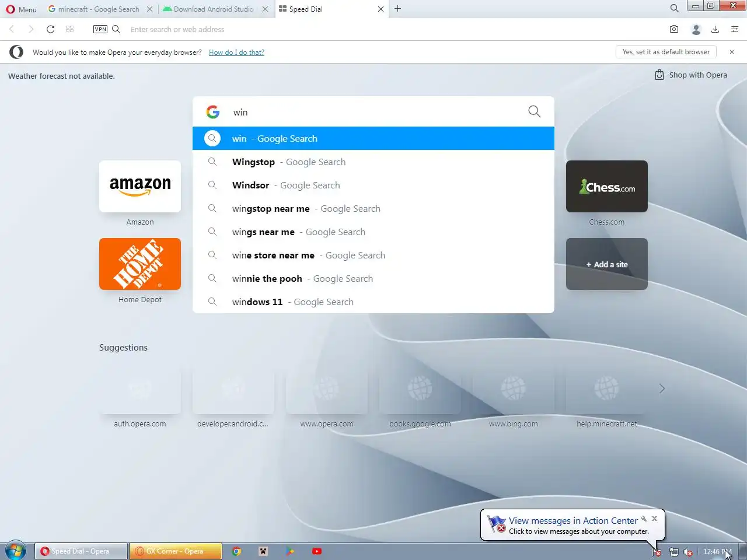The height and width of the screenshot is (560, 747).
Task: Open a new tab with the plus button
Action: point(398,9)
